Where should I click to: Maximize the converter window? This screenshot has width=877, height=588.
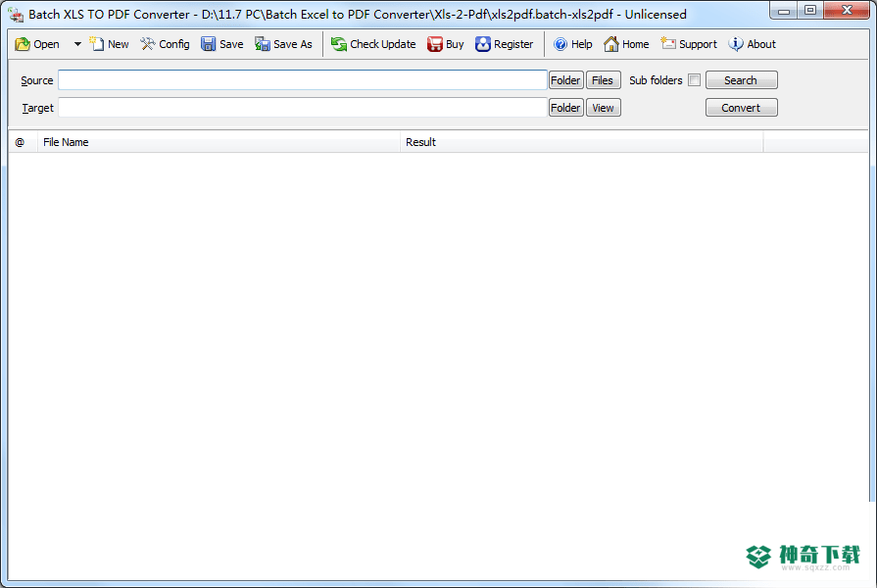coord(810,10)
